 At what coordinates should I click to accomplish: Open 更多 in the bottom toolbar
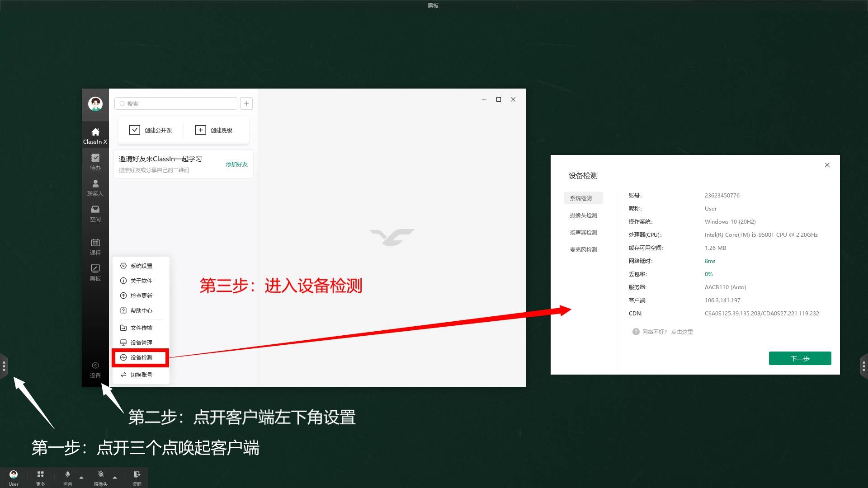[41, 478]
